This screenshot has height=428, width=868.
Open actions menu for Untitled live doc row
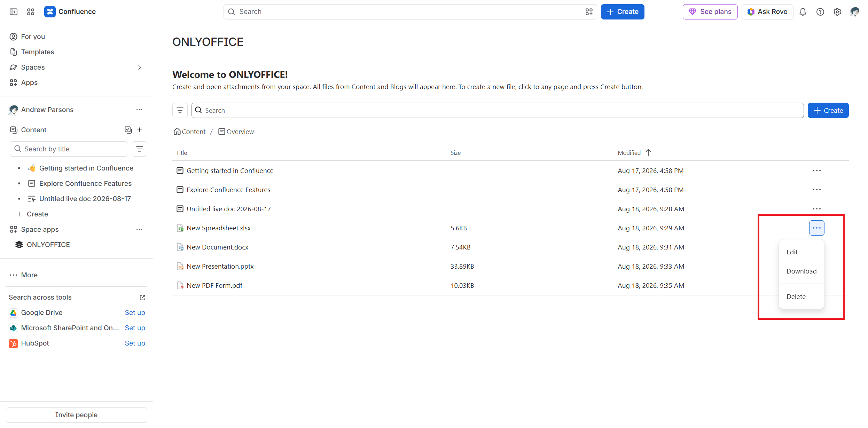[x=816, y=209]
